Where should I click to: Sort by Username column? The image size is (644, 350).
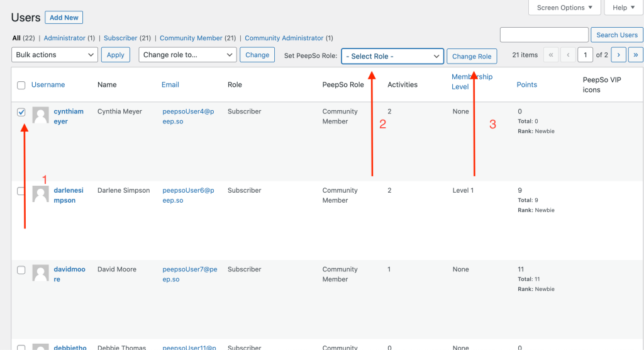click(48, 85)
